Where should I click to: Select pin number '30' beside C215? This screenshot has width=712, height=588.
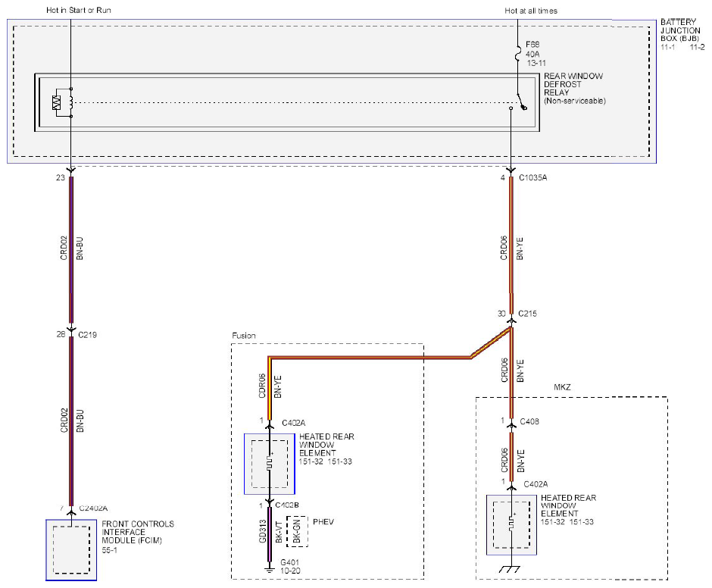point(501,314)
